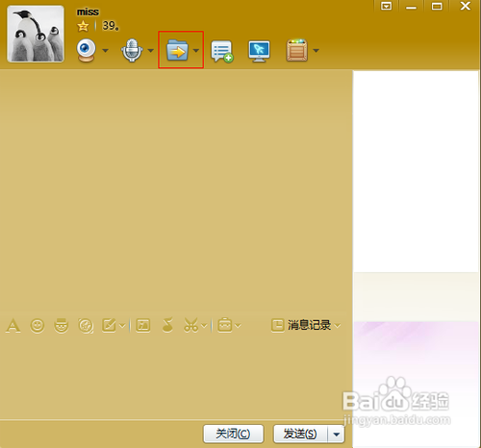Expand the 消息记录 dropdown chevron
Viewport: 481px width, 448px height.
pyautogui.click(x=337, y=326)
